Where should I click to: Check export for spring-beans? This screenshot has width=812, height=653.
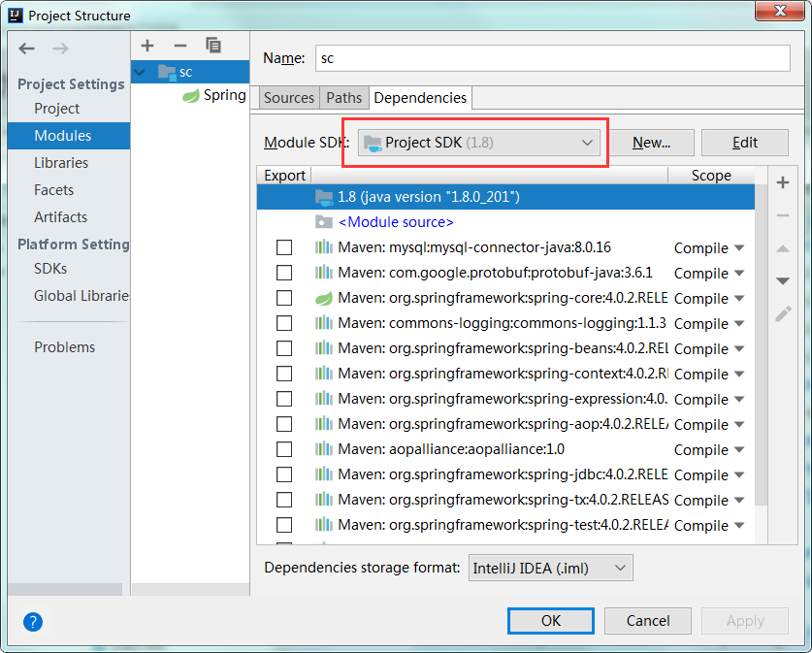[x=284, y=348]
